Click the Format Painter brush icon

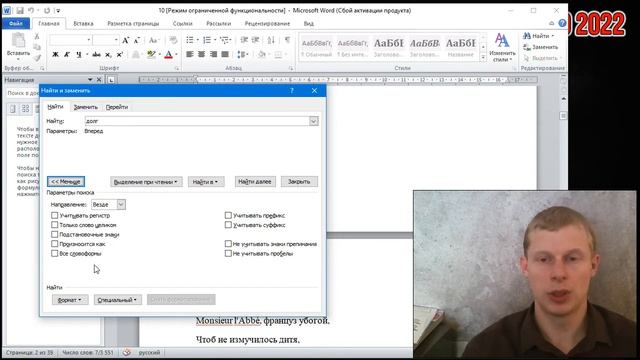37,58
